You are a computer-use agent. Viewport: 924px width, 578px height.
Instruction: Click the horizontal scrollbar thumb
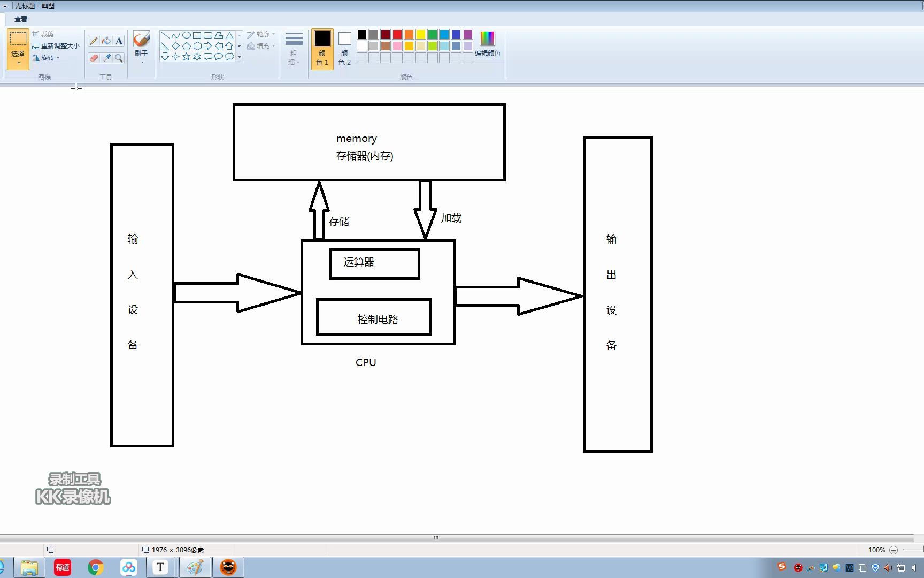click(x=436, y=538)
